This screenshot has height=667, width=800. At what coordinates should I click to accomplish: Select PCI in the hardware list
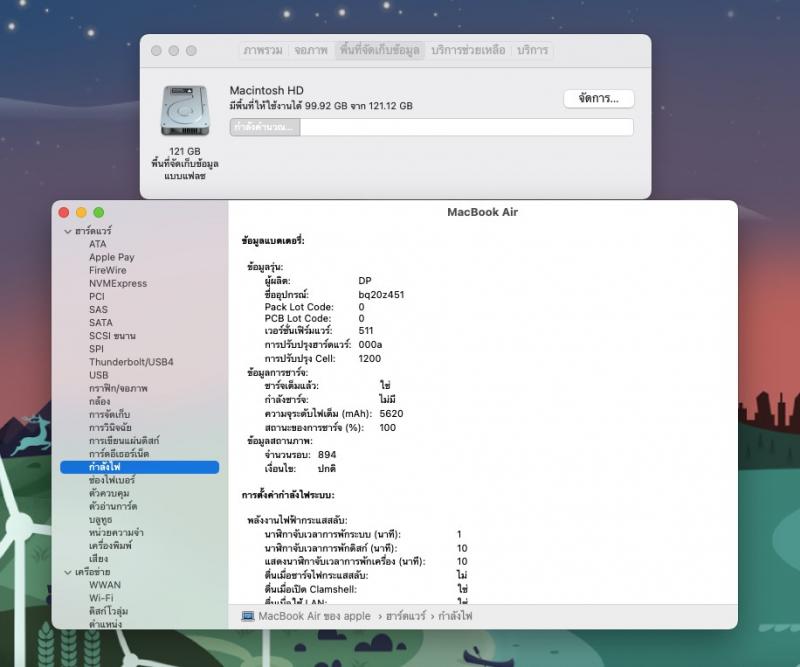pos(97,297)
